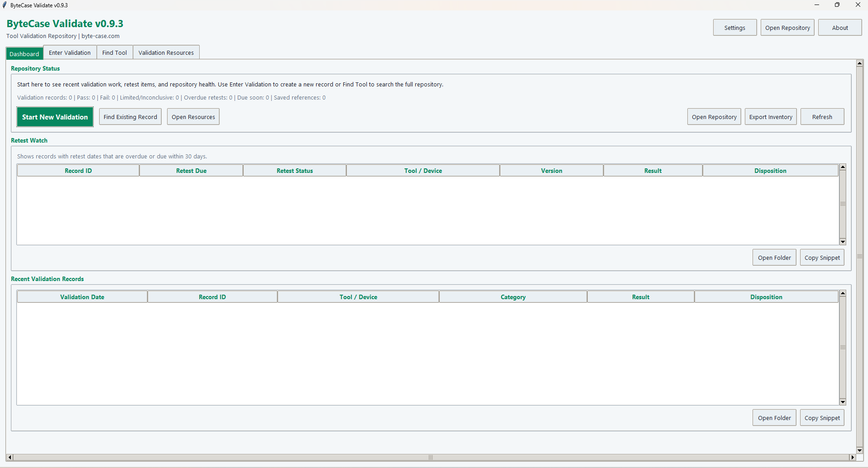Go to the Validation Resources tab
Screen dimensions: 868x468
pos(166,53)
